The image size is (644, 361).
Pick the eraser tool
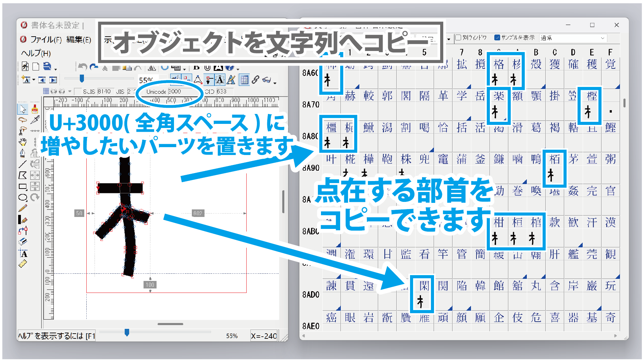[x=23, y=242]
